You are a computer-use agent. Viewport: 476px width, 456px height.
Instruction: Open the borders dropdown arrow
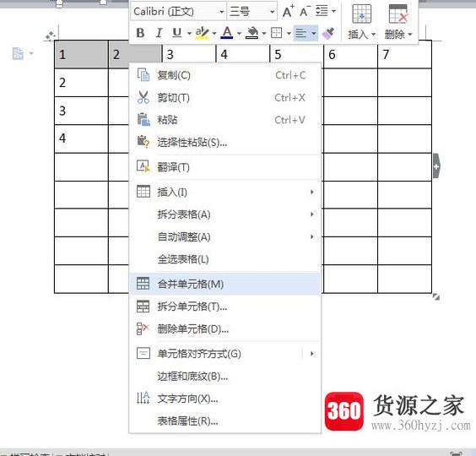pos(289,33)
